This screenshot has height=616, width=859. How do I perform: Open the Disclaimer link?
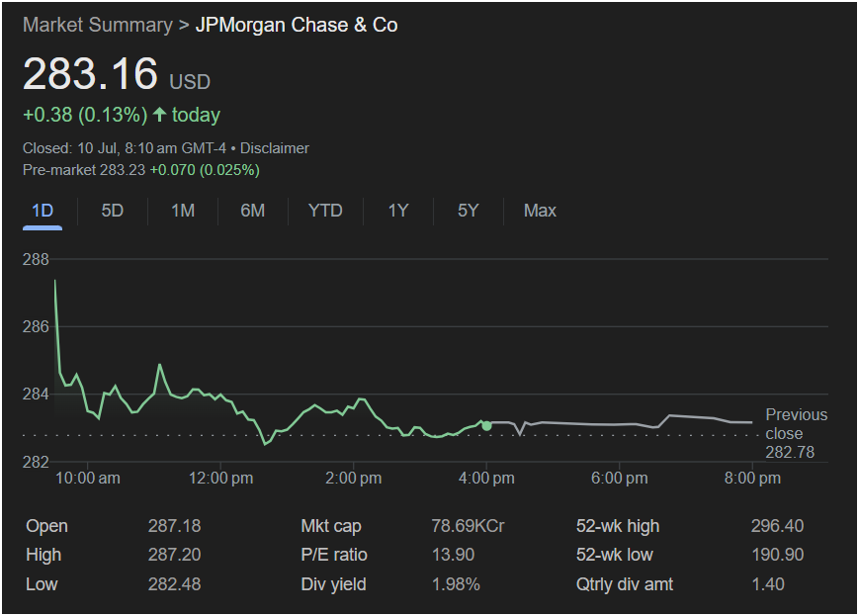pos(275,148)
